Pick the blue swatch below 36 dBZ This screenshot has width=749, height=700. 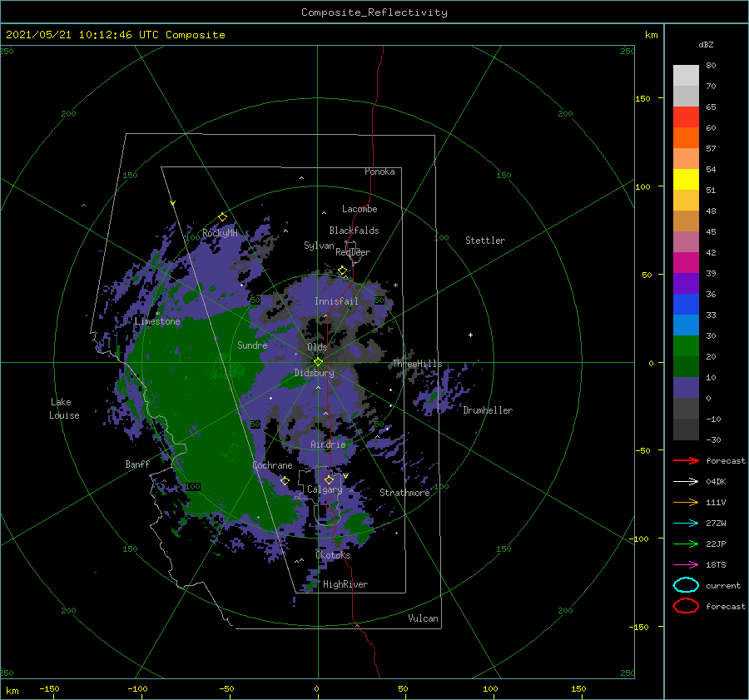pos(686,304)
